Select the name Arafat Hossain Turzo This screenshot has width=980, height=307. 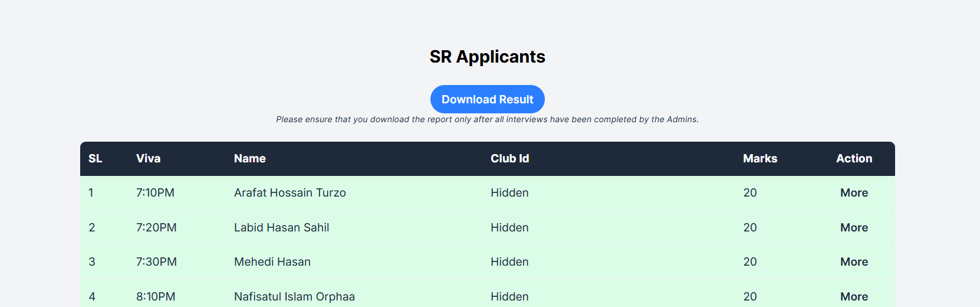(x=290, y=193)
